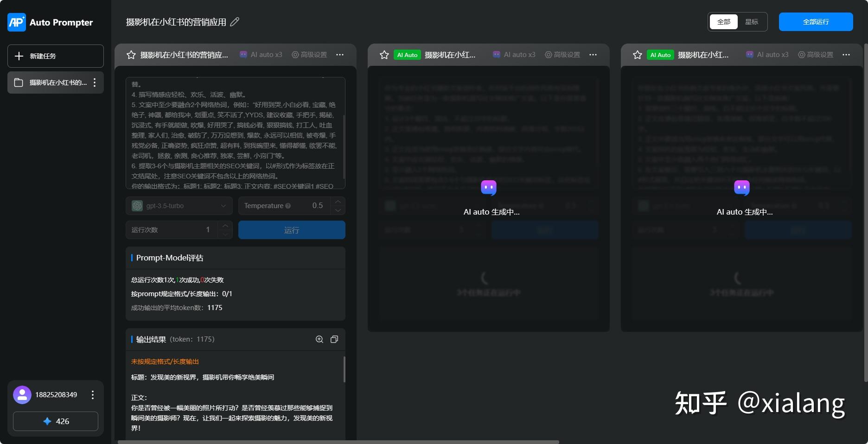The image size is (868, 444).
Task: Click the 426 credits button
Action: 56,421
